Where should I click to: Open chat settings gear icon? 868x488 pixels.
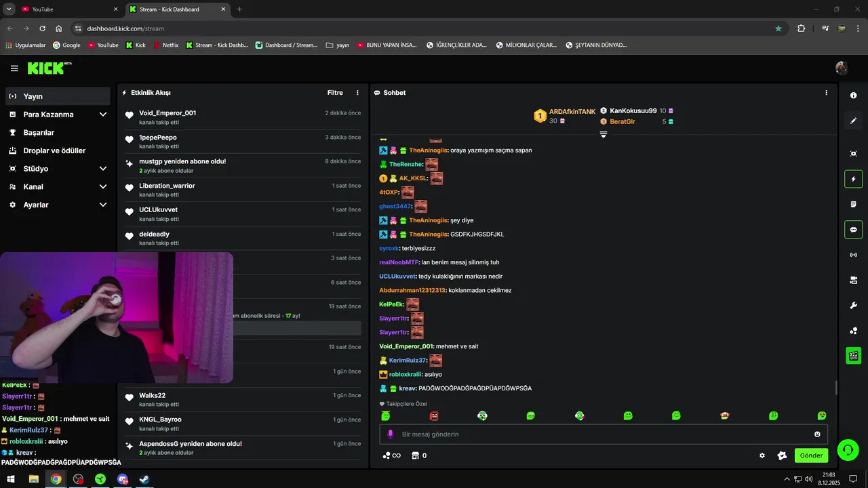(762, 455)
